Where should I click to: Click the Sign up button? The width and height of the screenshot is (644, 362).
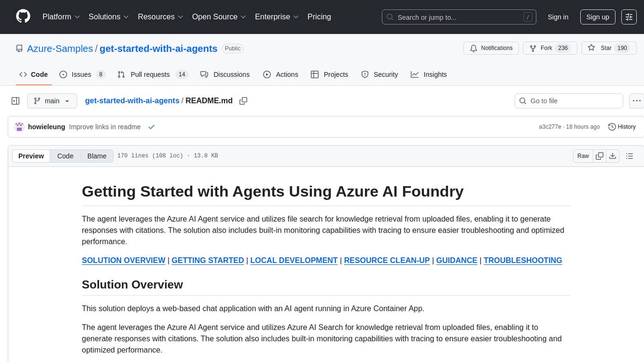[x=598, y=17]
